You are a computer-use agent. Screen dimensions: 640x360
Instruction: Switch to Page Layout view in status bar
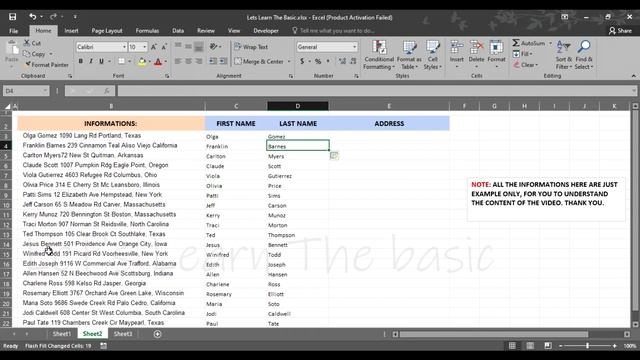[x=530, y=346]
